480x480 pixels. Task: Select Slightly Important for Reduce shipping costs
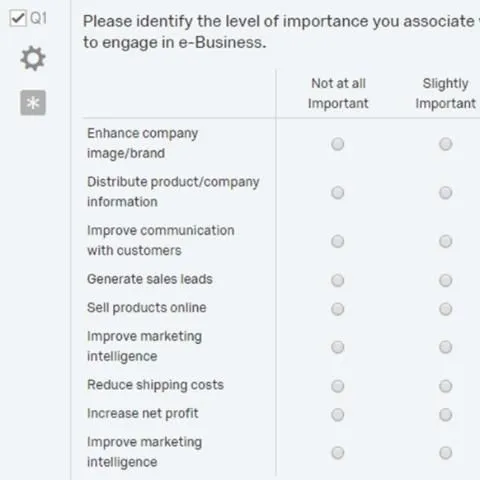pyautogui.click(x=445, y=386)
